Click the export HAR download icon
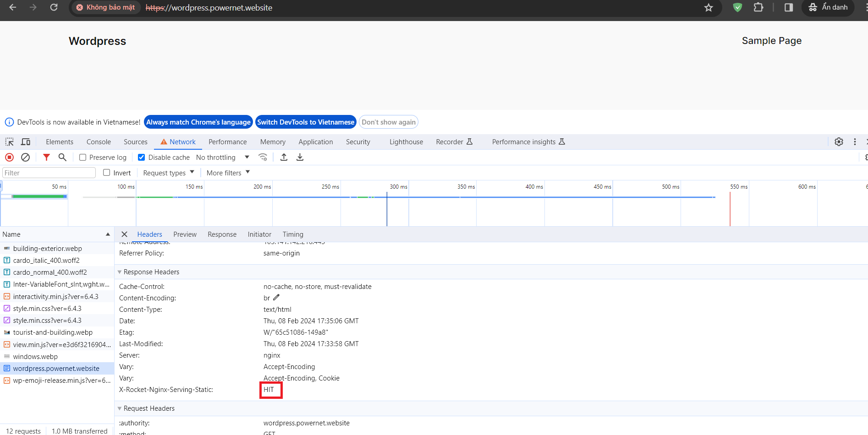The height and width of the screenshot is (435, 868). tap(300, 158)
